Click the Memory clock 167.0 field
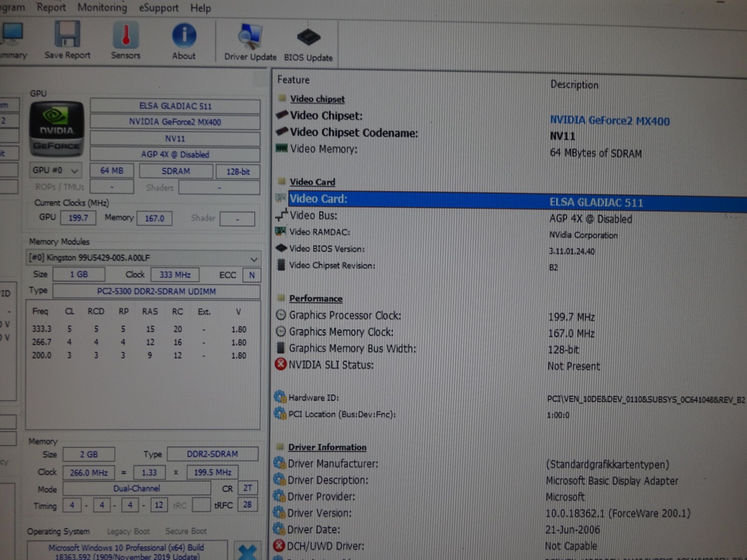Screen dimensions: 747x560 pos(155,218)
